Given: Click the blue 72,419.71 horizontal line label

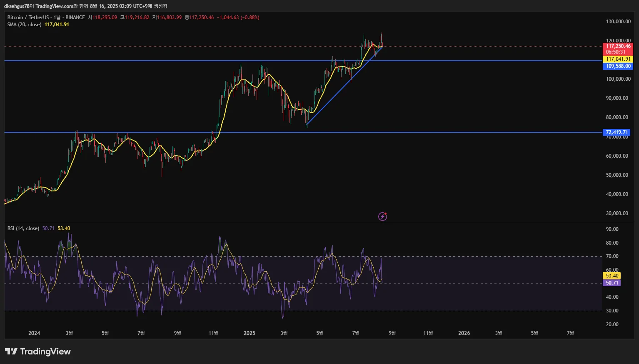Looking at the screenshot, I should point(617,132).
